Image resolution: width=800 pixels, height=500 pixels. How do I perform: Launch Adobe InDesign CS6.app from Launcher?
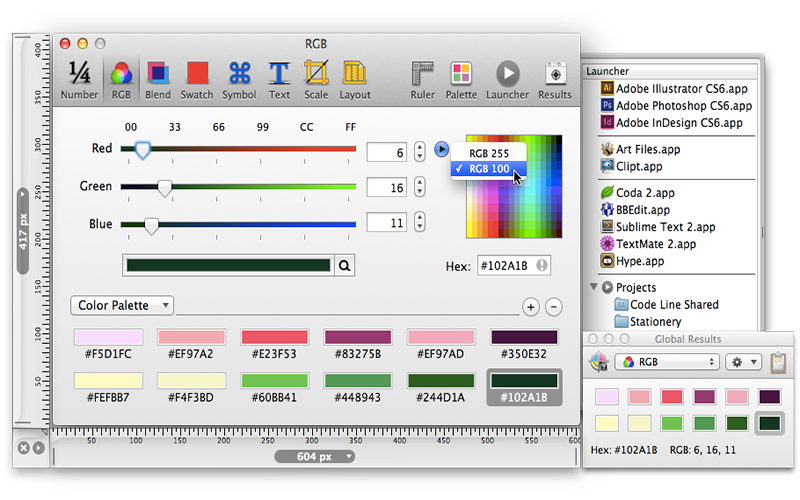672,122
